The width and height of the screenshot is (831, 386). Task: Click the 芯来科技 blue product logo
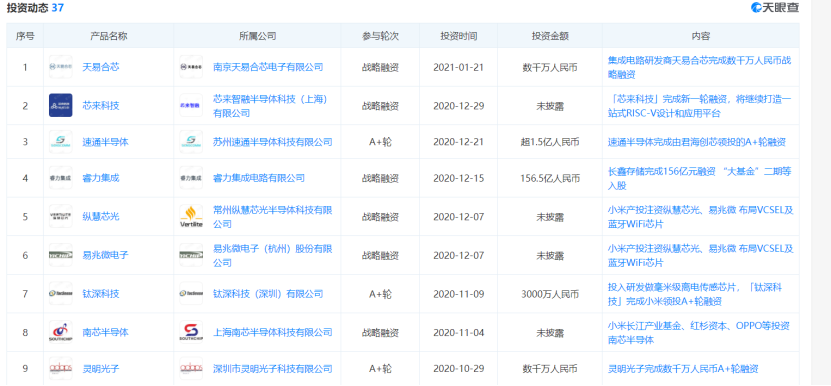point(60,106)
